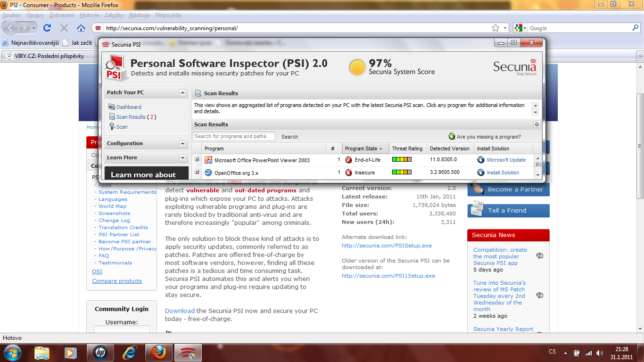Click the Firefox home button
The image size is (644, 362).
(81, 28)
